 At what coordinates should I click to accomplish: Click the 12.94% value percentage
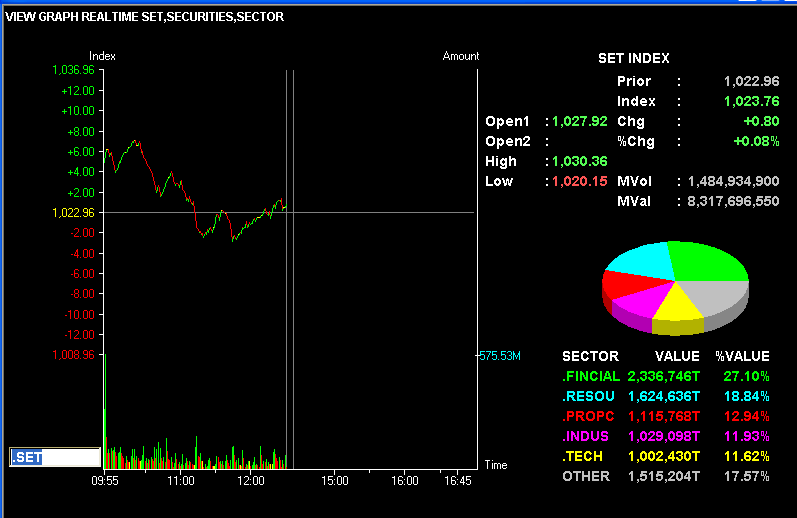pos(746,416)
